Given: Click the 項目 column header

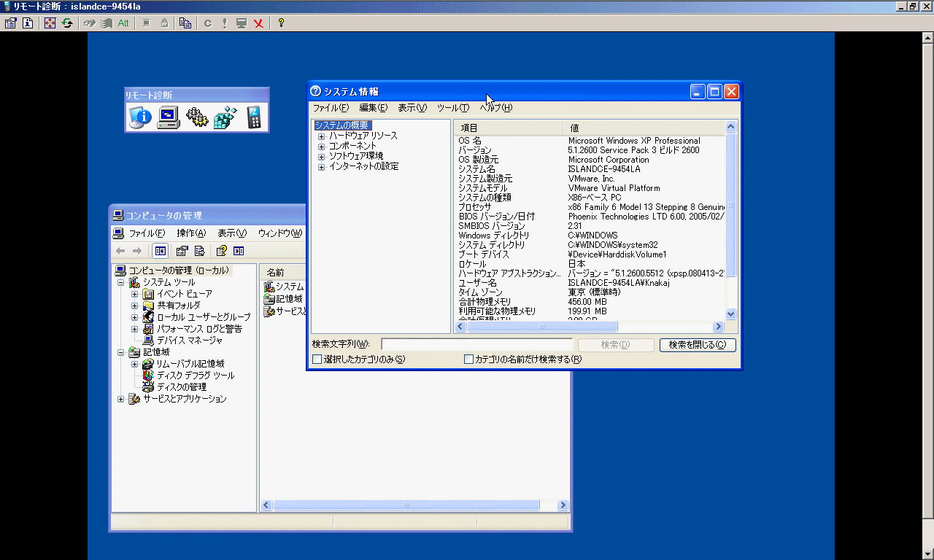Looking at the screenshot, I should click(x=509, y=128).
